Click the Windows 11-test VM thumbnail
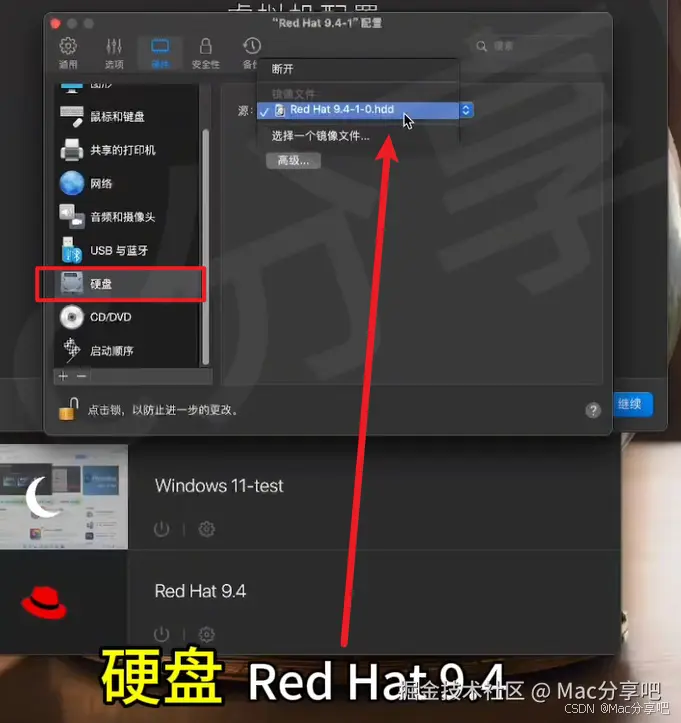The image size is (681, 723). 64,497
